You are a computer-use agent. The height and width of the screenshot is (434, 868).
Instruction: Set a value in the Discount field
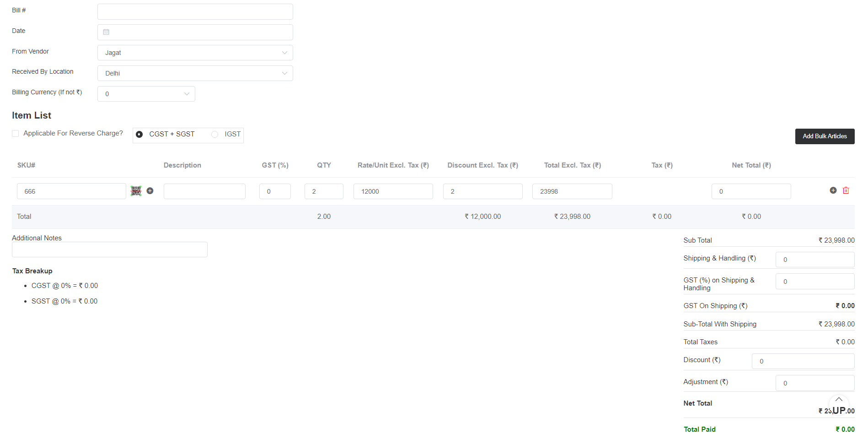[803, 361]
